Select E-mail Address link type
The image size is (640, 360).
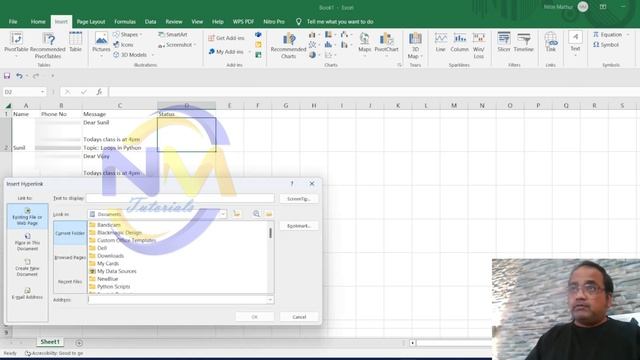[x=27, y=293]
